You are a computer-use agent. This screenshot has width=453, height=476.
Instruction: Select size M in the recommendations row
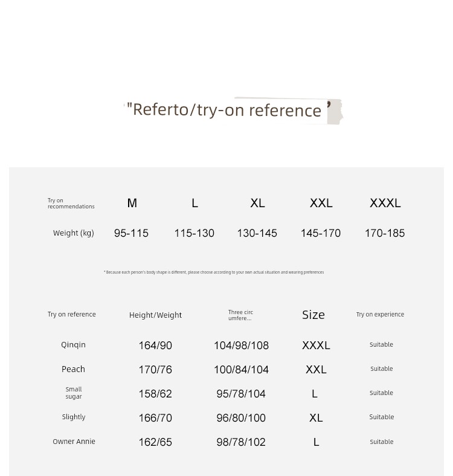coord(132,204)
